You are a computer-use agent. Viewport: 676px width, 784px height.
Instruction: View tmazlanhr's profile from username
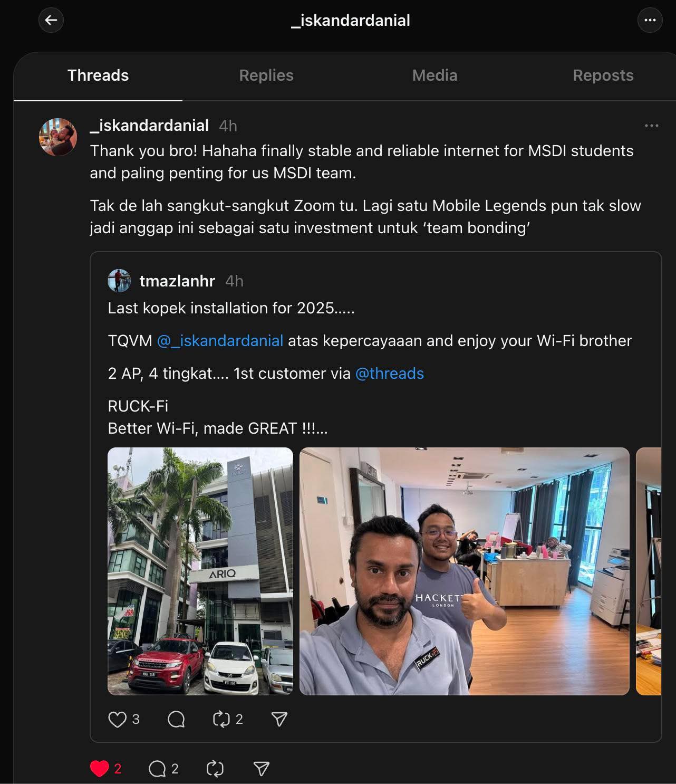point(177,281)
